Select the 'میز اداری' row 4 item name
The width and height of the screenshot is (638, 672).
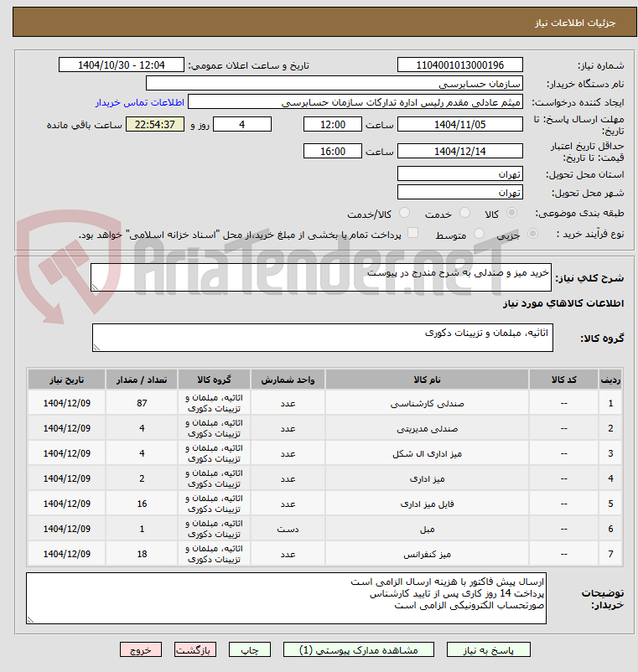tap(427, 478)
